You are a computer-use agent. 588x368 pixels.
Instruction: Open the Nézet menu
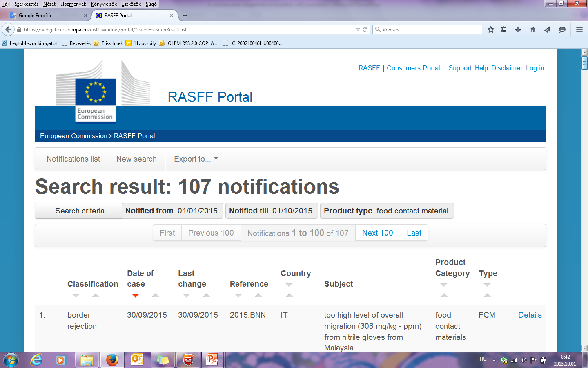(49, 4)
